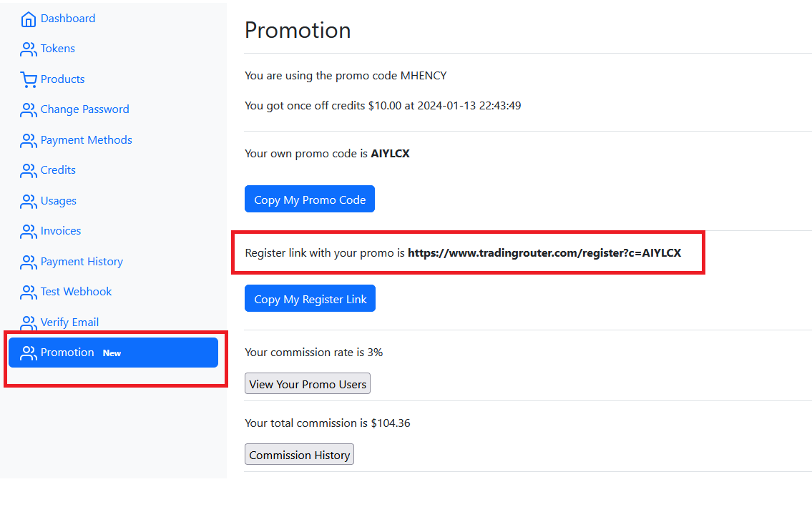Image resolution: width=812 pixels, height=512 pixels.
Task: Click the Invoices sidebar icon
Action: [x=29, y=232]
